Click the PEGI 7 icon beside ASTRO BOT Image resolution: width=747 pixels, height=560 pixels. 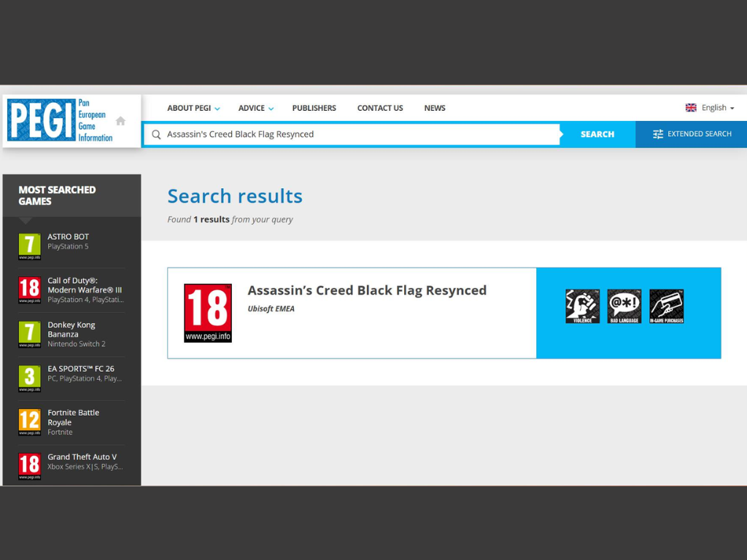point(29,246)
